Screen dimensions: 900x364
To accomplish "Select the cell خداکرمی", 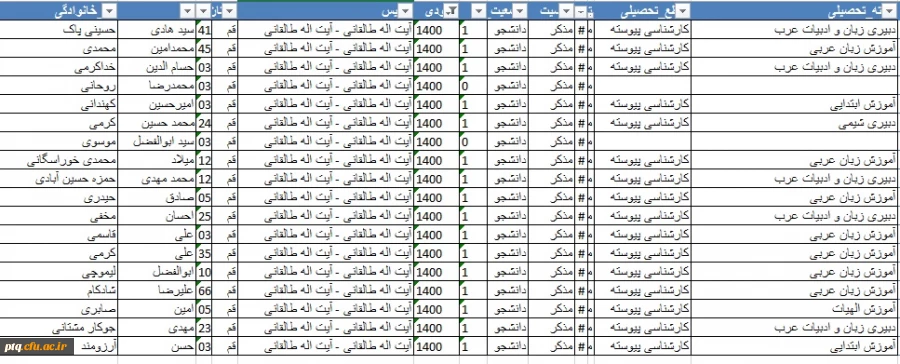I will [95, 68].
